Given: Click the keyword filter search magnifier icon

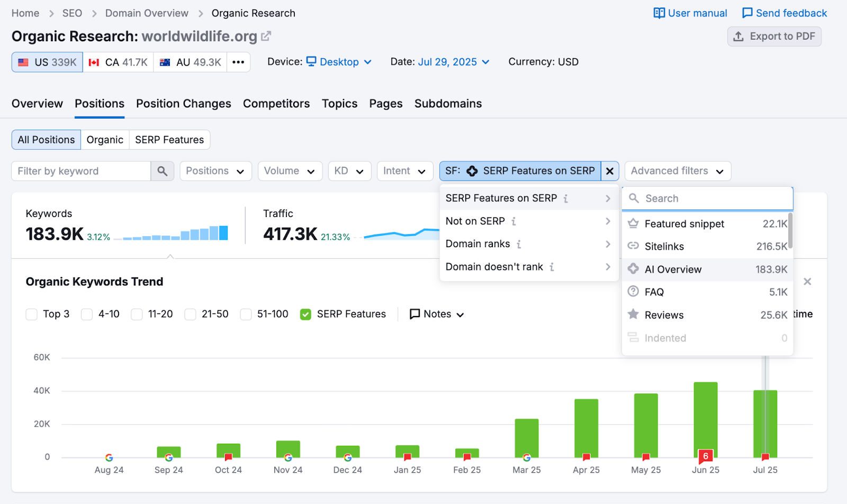Looking at the screenshot, I should [163, 171].
